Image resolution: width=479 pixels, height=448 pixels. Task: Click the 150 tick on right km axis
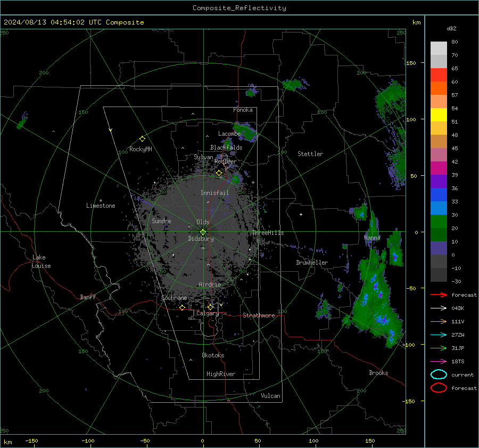point(411,63)
